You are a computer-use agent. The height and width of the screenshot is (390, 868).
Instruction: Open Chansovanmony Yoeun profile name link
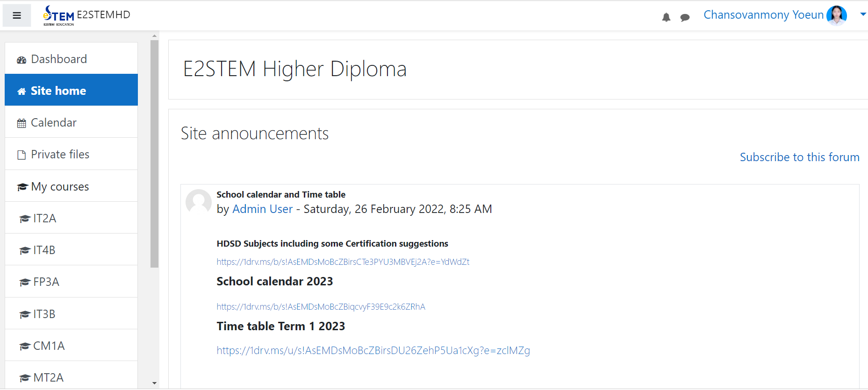tap(763, 15)
